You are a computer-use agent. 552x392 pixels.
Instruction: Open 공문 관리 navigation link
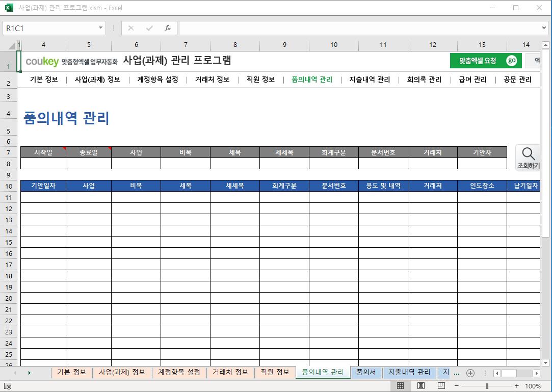517,80
